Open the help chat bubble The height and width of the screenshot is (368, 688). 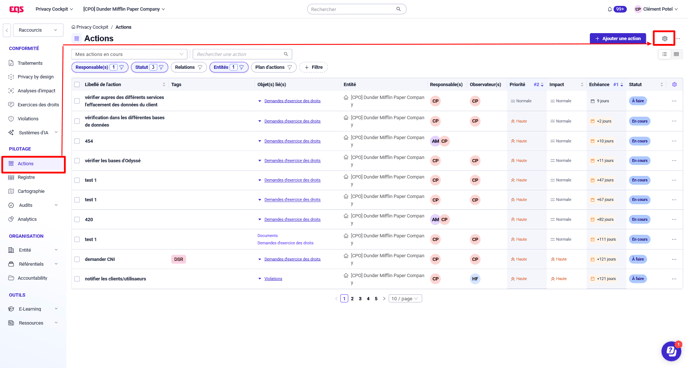(x=670, y=350)
